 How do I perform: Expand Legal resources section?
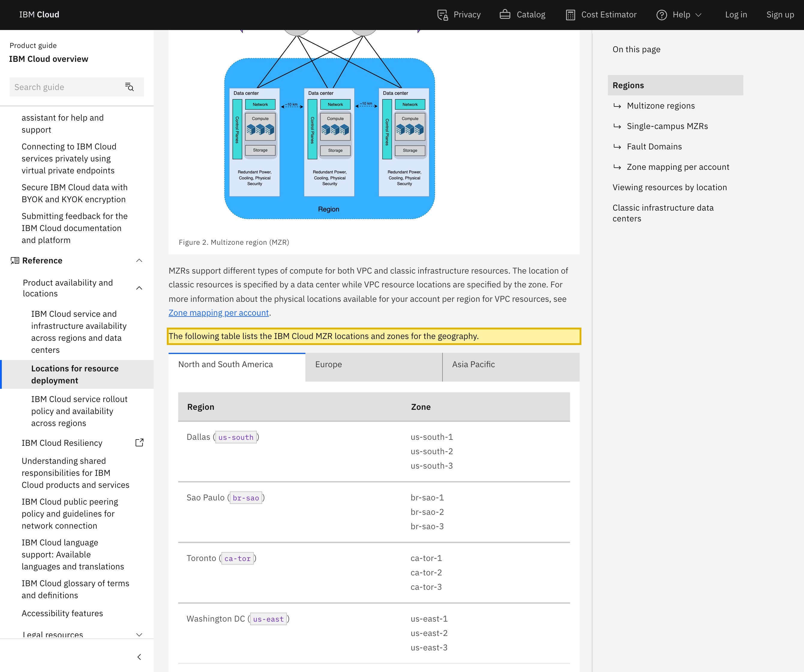tap(139, 634)
